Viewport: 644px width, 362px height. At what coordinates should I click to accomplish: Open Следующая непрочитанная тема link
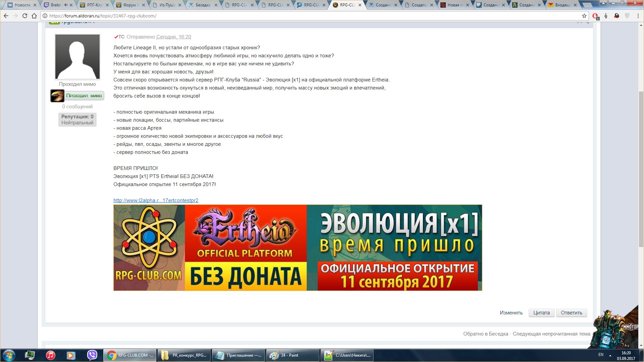coord(551,334)
